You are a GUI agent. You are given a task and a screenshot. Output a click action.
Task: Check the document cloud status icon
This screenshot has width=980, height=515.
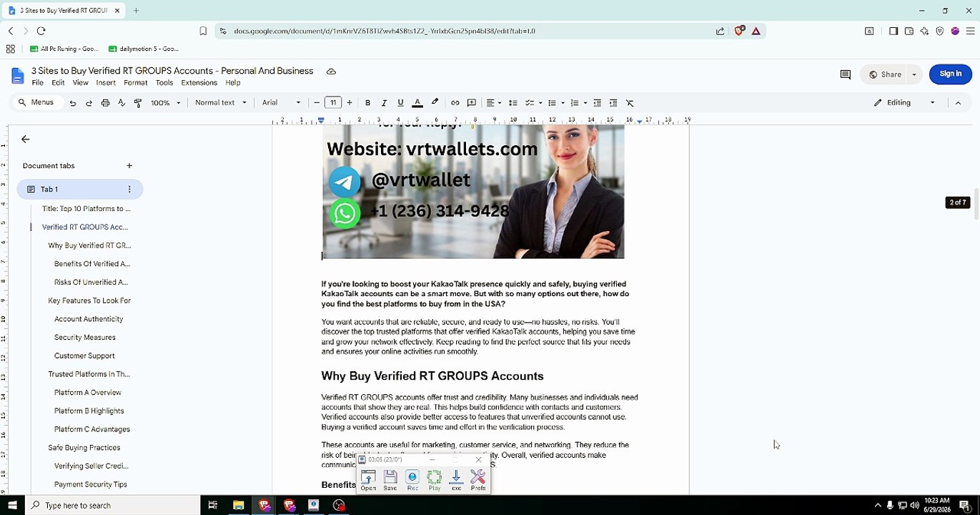[x=331, y=72]
